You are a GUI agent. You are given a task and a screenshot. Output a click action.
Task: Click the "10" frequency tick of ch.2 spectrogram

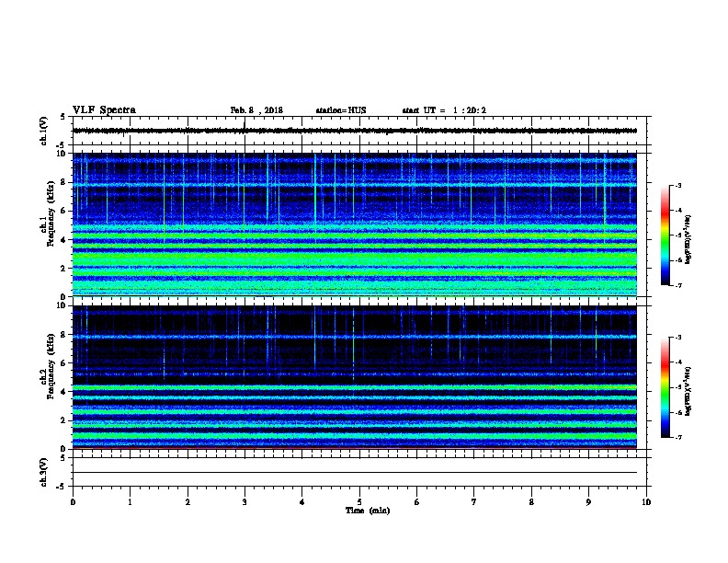63,305
